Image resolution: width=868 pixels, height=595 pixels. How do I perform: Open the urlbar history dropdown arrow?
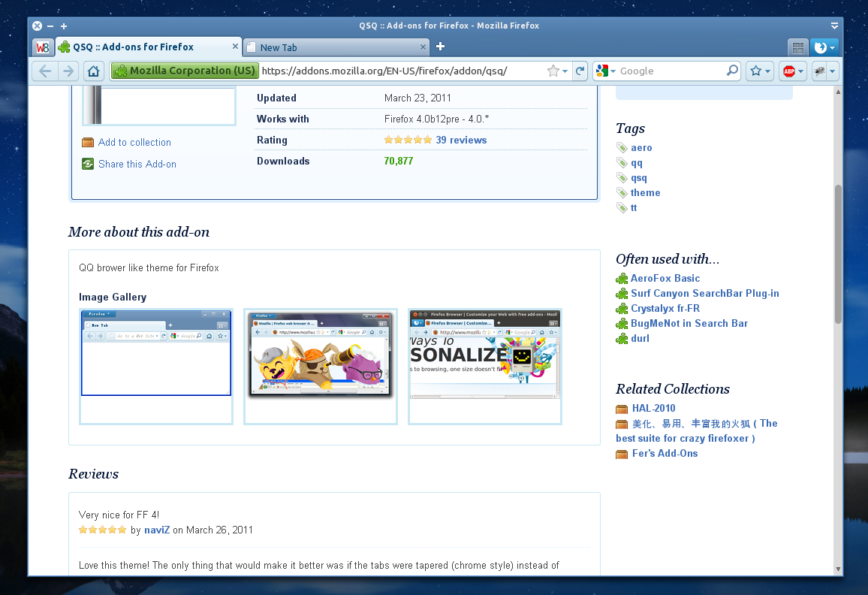[x=565, y=71]
